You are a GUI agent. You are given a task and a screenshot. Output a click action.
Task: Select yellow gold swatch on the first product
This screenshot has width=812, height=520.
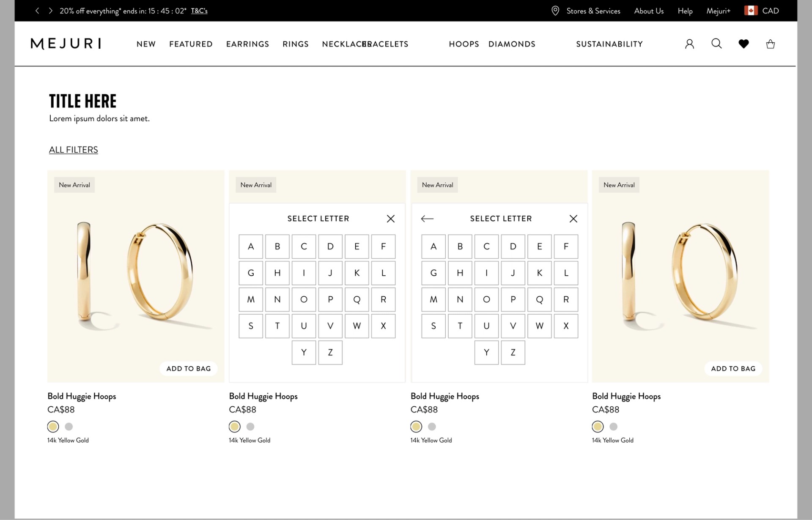tap(53, 427)
